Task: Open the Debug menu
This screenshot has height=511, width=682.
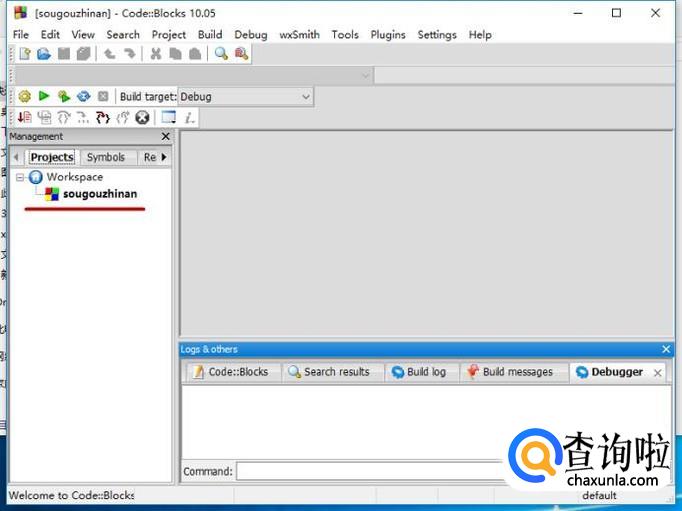Action: coord(251,34)
